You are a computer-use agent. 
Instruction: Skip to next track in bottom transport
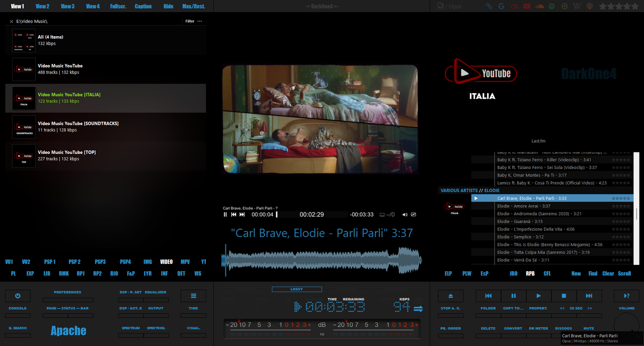pyautogui.click(x=589, y=296)
